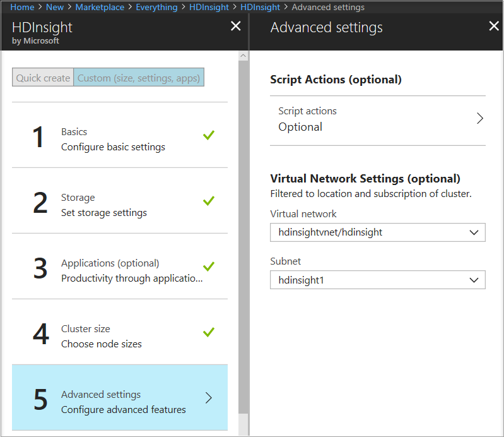The height and width of the screenshot is (437, 504).
Task: Select the Quick create option
Action: (x=43, y=78)
